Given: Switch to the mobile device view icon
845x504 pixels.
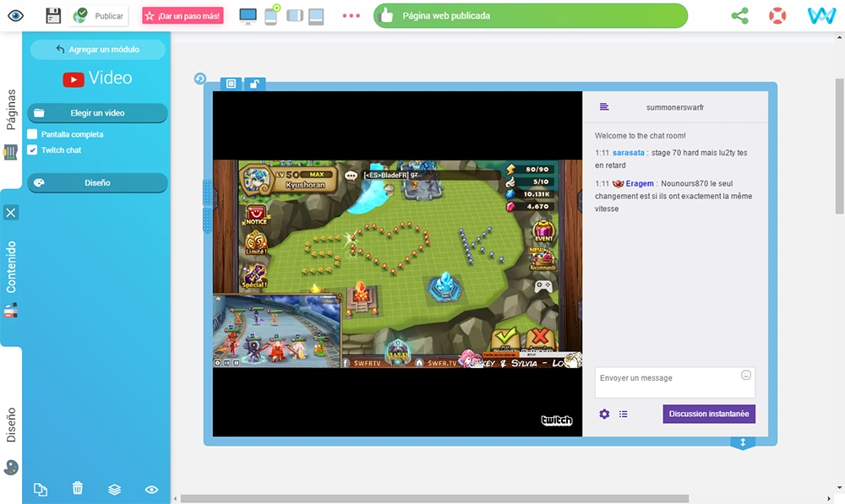Looking at the screenshot, I should click(271, 15).
